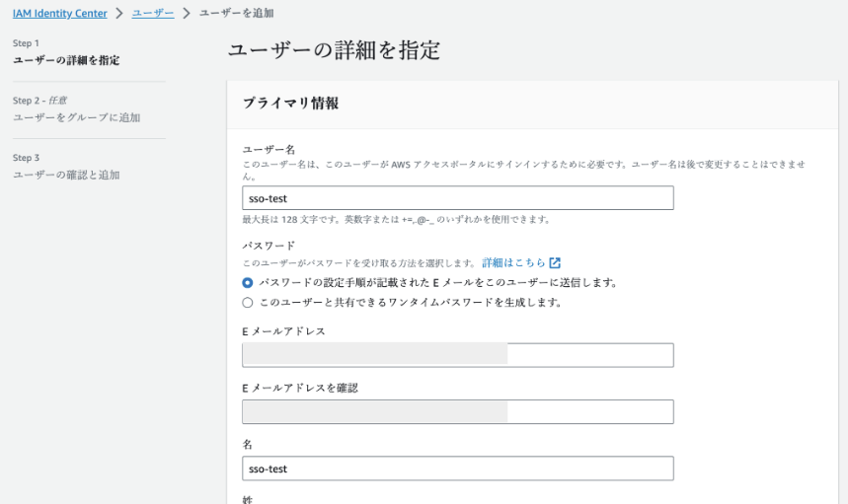
Task: Click the ユーザーの詳細を指定 page heading
Action: [334, 49]
